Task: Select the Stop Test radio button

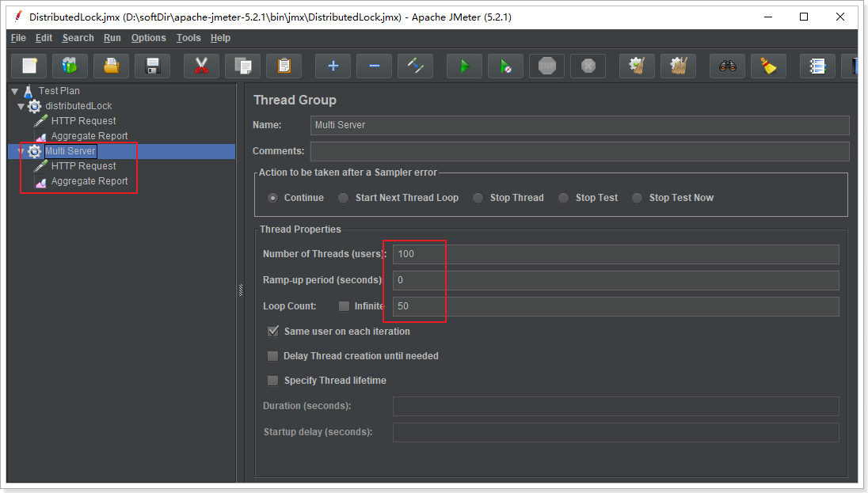Action: (563, 198)
